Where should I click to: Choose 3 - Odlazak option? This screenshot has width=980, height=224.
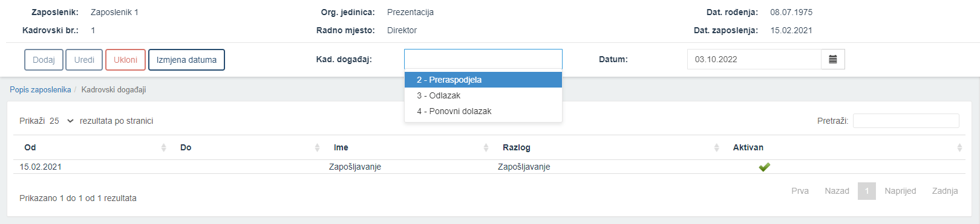click(483, 95)
